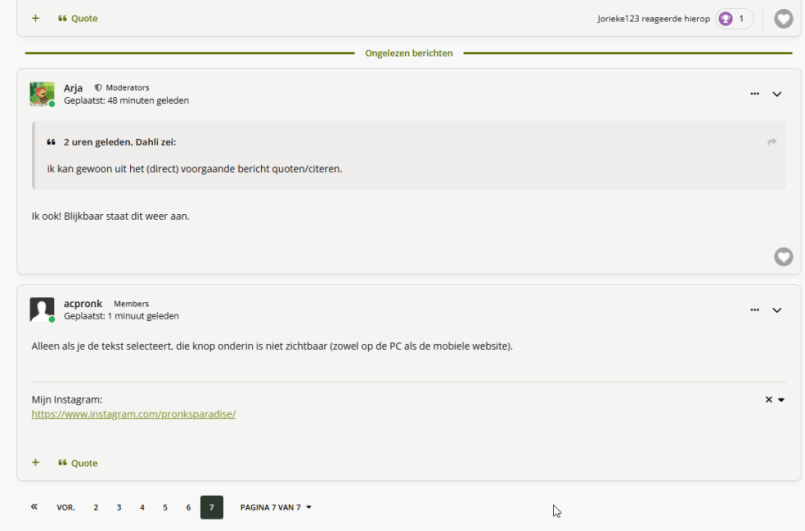Click the arrow icon in the quoted Dahli message
The height and width of the screenshot is (531, 805).
(772, 142)
